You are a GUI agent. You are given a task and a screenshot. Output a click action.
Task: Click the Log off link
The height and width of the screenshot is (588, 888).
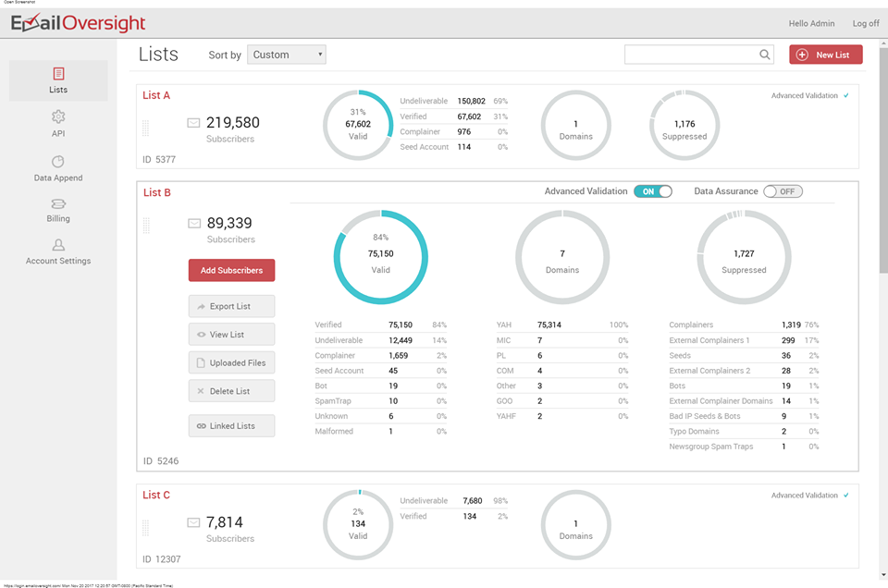point(866,23)
